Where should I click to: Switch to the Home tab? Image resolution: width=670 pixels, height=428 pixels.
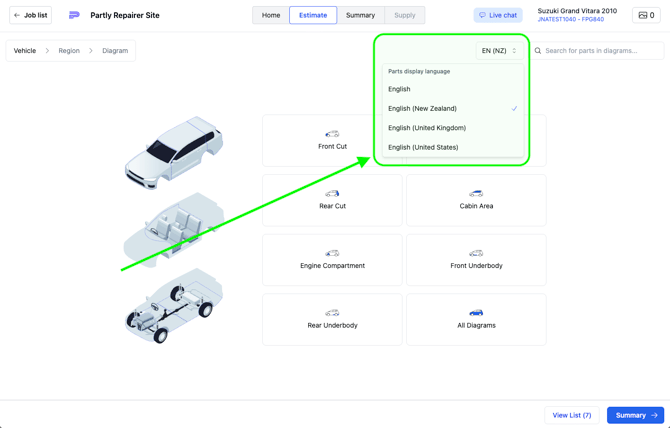pos(271,15)
